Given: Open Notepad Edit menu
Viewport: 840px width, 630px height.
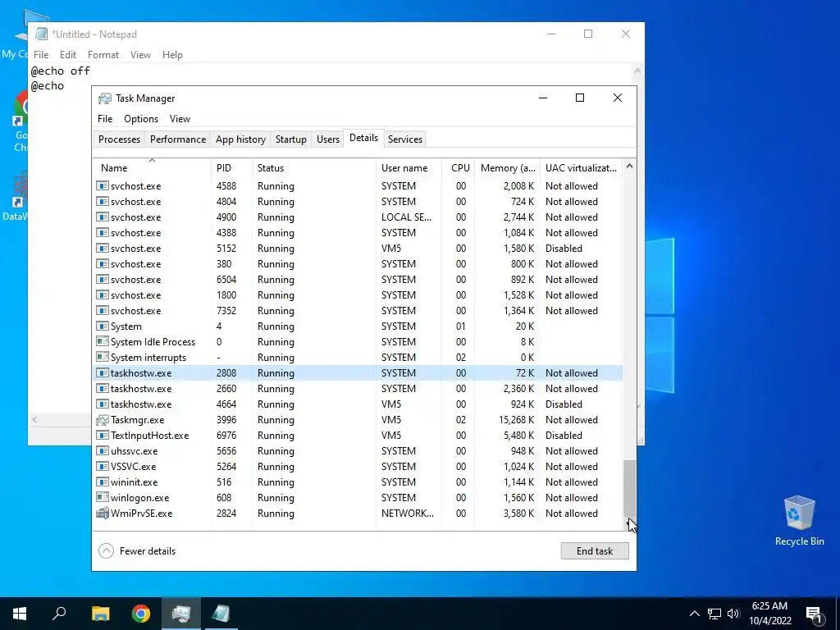Looking at the screenshot, I should 68,55.
